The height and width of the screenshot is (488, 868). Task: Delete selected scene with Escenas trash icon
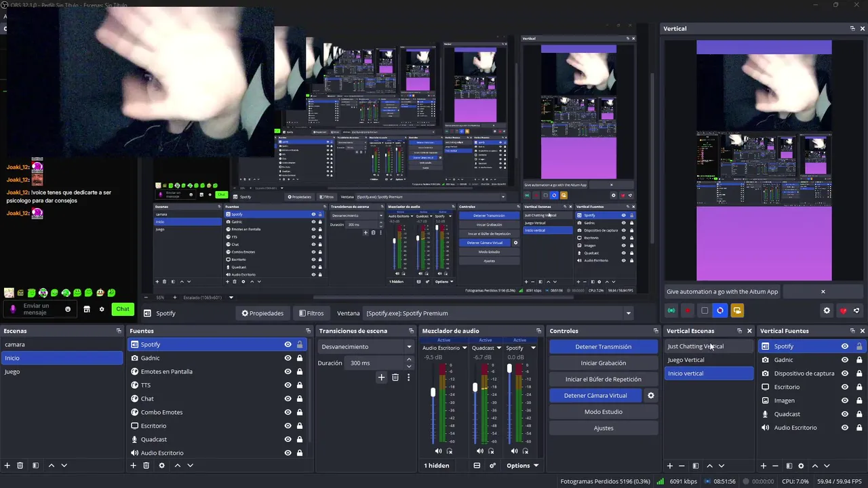20,466
